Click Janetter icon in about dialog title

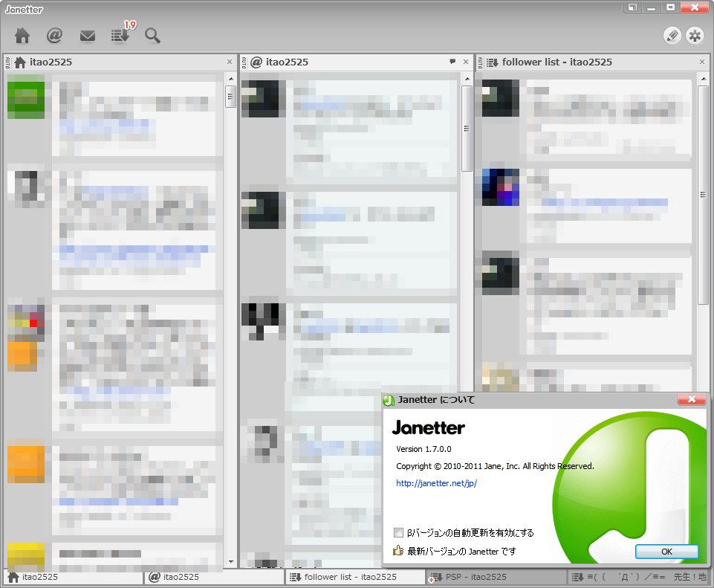(389, 400)
